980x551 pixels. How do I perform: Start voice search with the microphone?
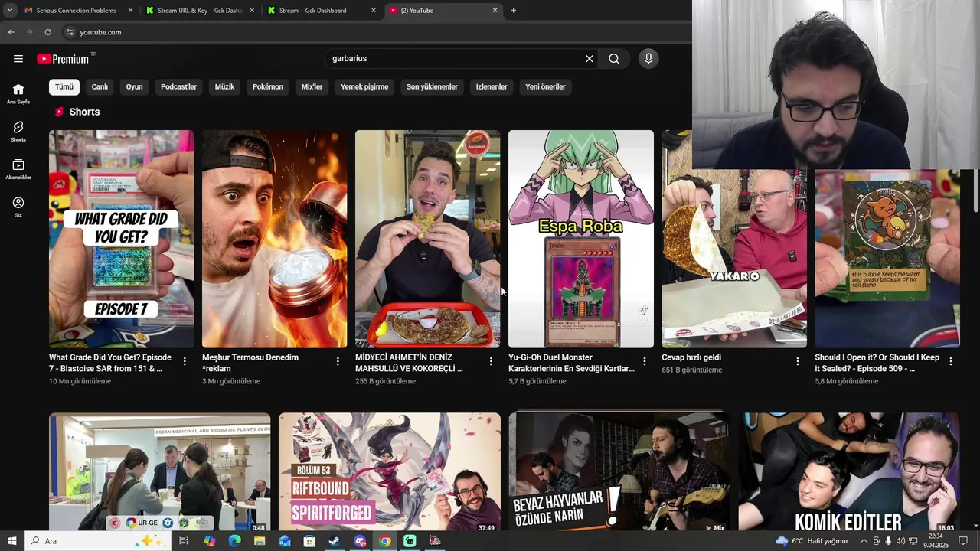click(648, 58)
